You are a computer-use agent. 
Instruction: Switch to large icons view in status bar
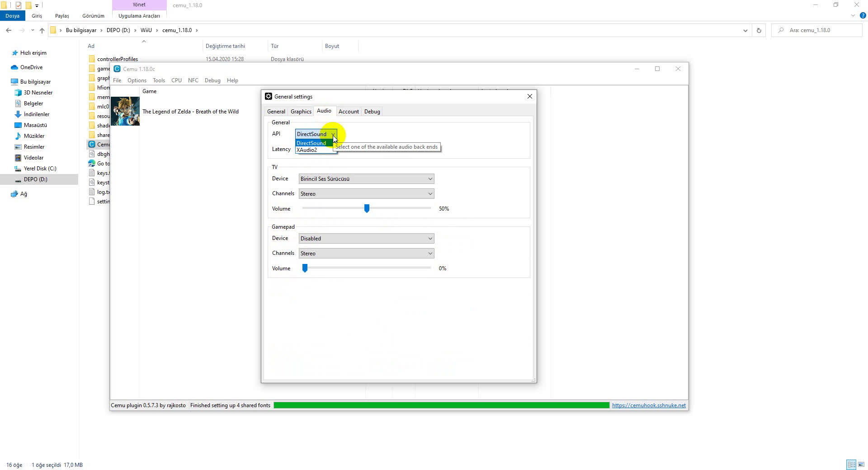click(x=861, y=465)
